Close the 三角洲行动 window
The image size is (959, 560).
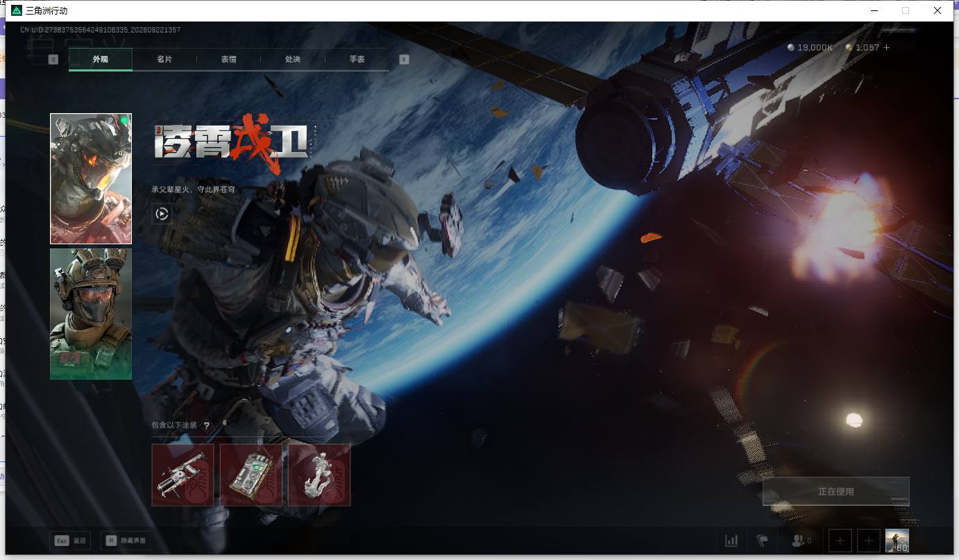coord(937,10)
